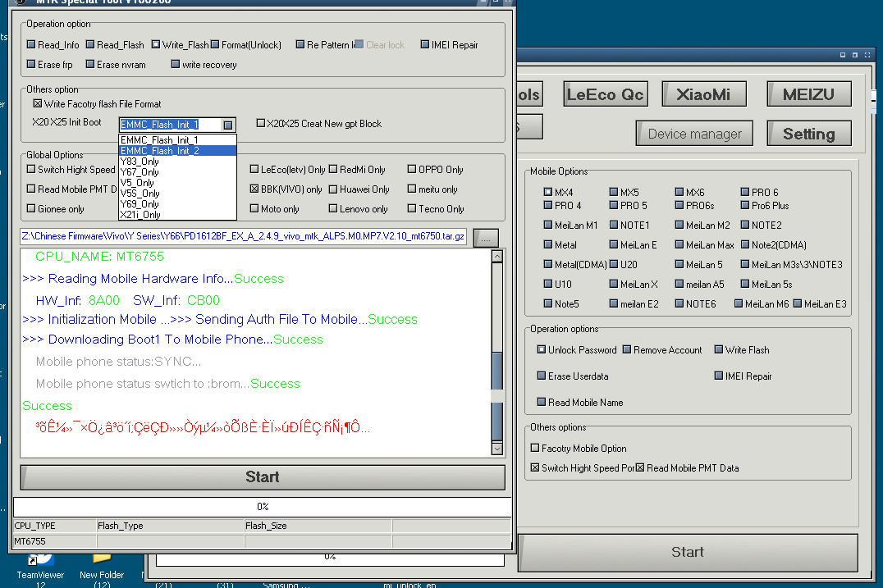Image resolution: width=883 pixels, height=588 pixels.
Task: Pick V5_Only from the list
Action: [x=176, y=182]
